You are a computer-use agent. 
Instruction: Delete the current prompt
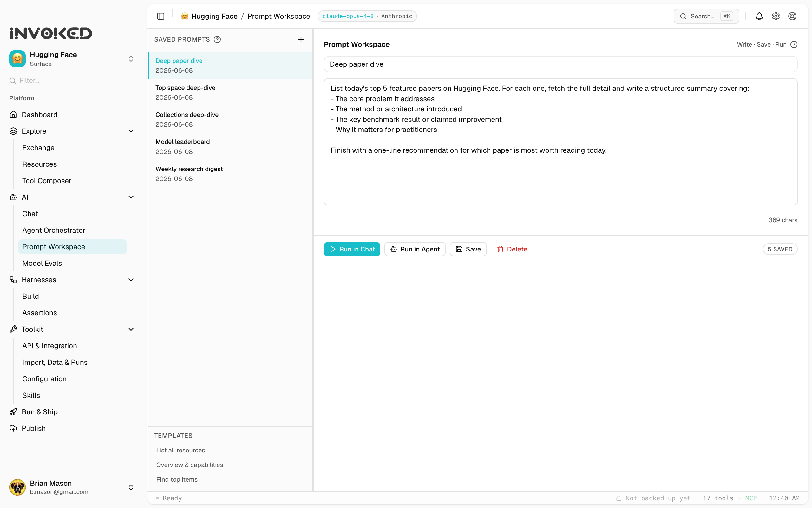(512, 249)
